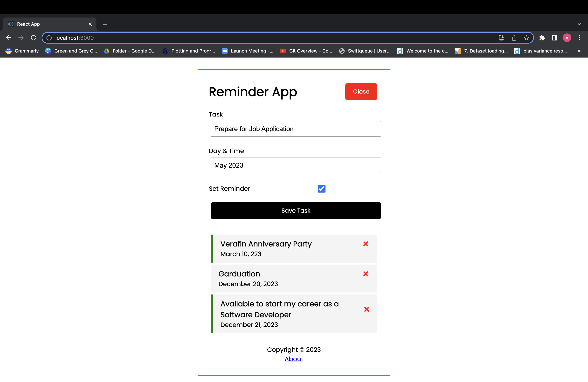Close the React App tab
The height and width of the screenshot is (382, 588).
tap(90, 24)
